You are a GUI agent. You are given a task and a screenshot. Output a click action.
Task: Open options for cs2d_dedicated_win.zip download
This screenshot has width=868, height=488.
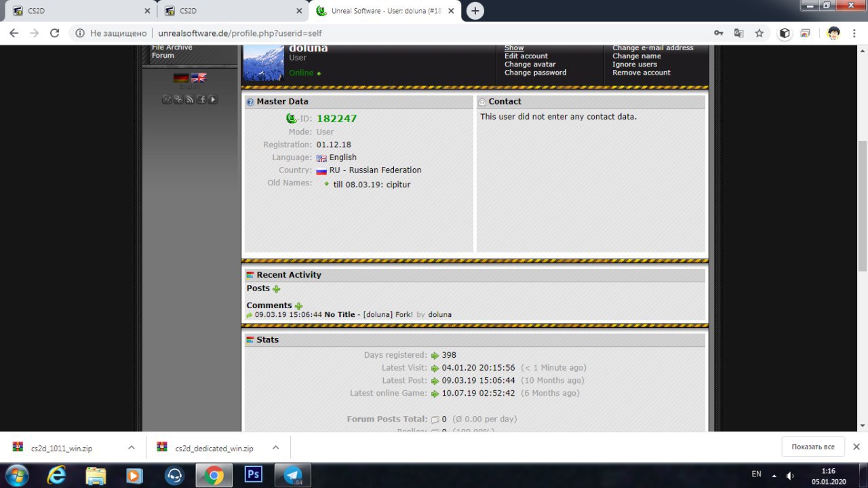tap(275, 448)
